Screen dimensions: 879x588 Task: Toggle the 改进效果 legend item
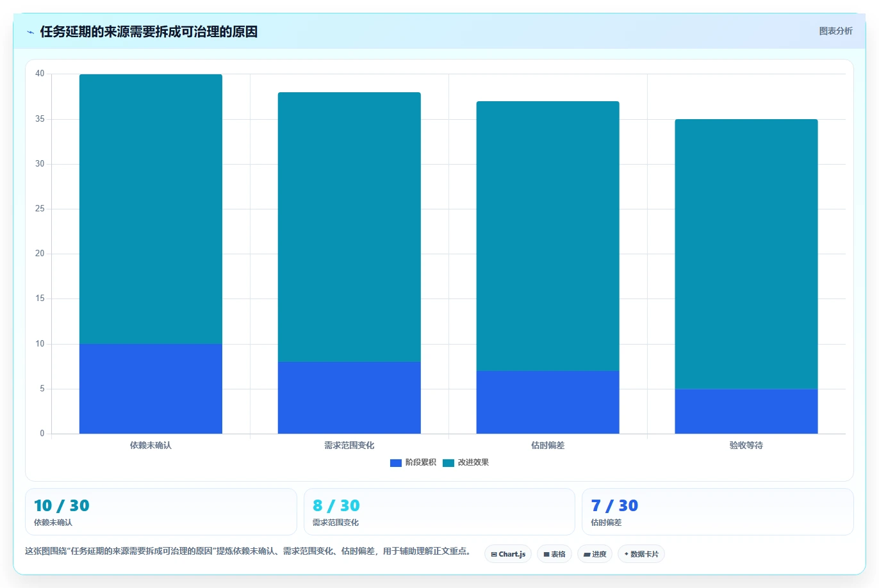click(466, 462)
